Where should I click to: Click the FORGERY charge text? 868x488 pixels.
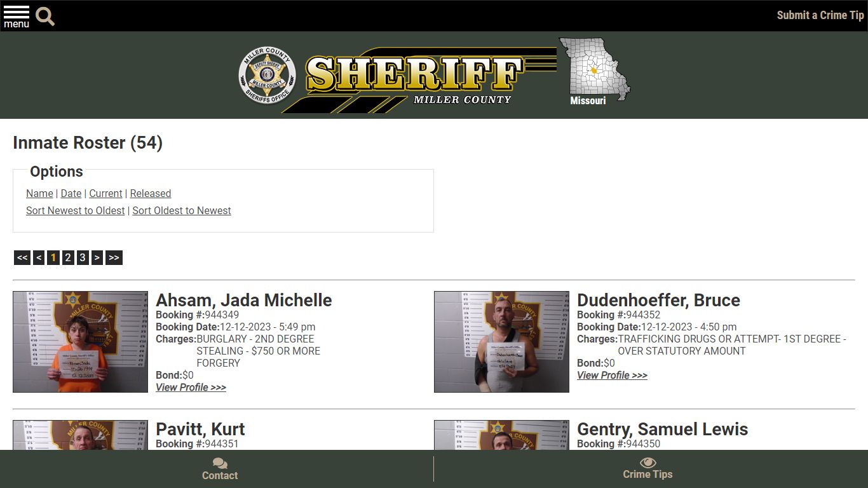(x=218, y=363)
